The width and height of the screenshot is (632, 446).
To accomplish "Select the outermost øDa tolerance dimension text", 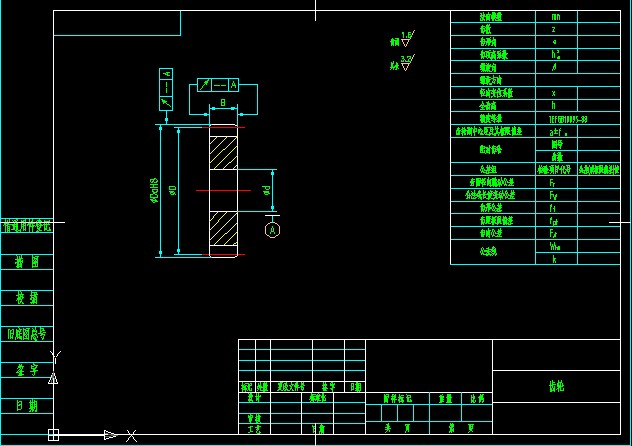I will [154, 190].
